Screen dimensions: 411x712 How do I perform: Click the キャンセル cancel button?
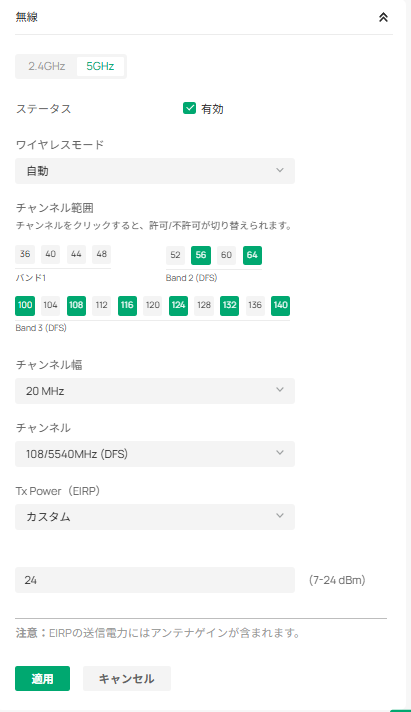coord(127,678)
